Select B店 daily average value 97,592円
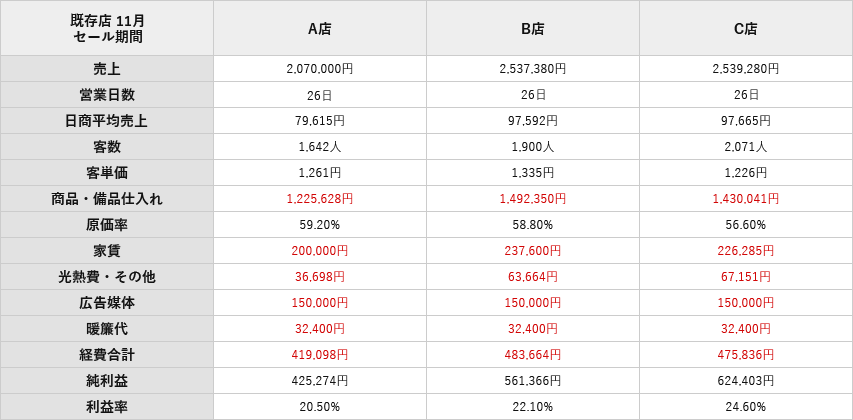Image resolution: width=853 pixels, height=420 pixels. tap(533, 121)
